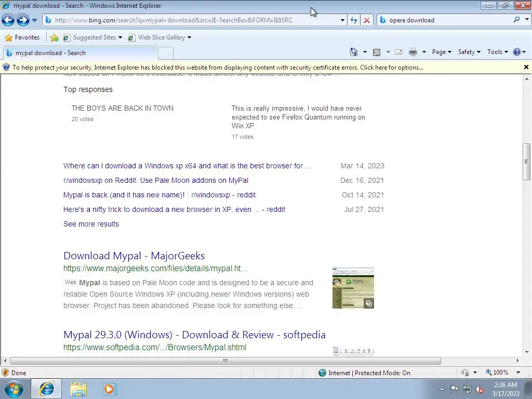
Task: Open 'Use Pale Moon addons on MyPal' link
Action: click(x=156, y=180)
